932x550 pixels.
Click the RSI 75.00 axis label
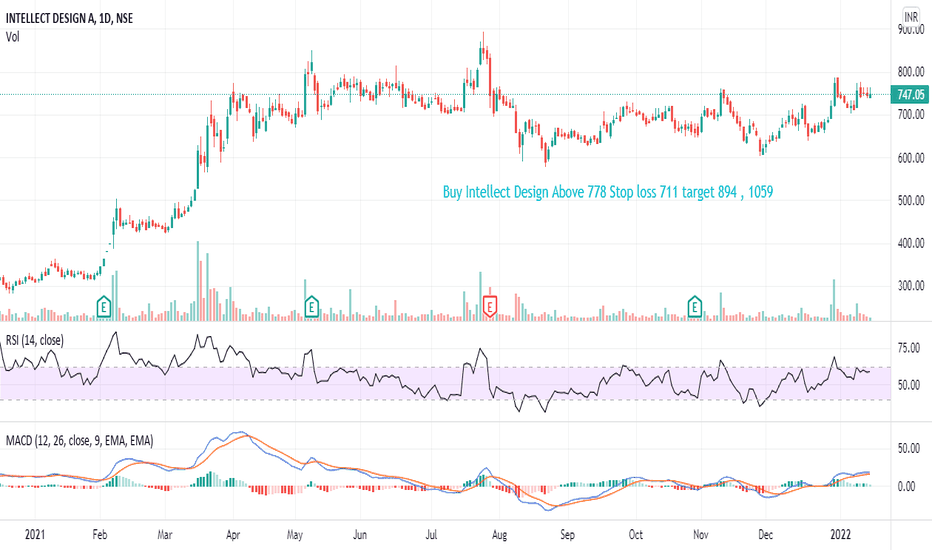coord(909,348)
